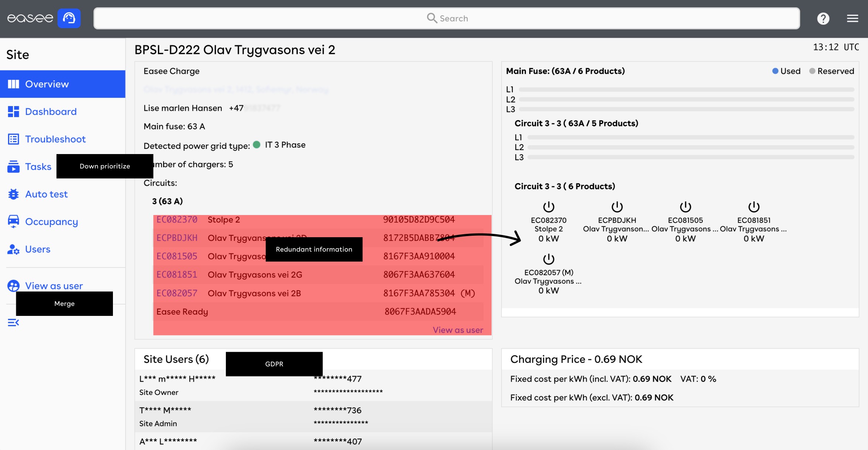Click the View as user sidebar icon
Screen dimensions: 868x450
13,286
